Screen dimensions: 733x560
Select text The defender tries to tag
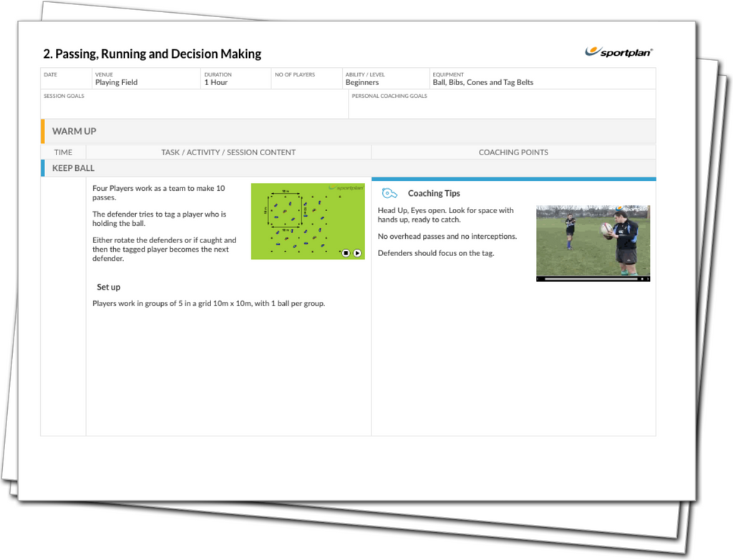coord(159,219)
